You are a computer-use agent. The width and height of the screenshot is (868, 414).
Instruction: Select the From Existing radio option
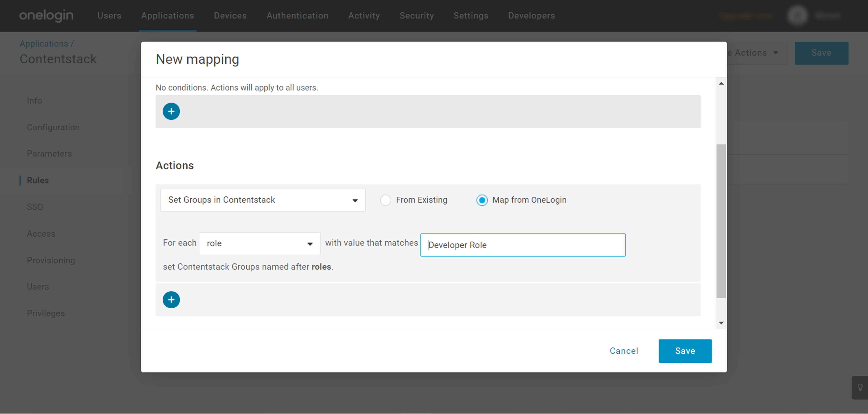click(385, 200)
